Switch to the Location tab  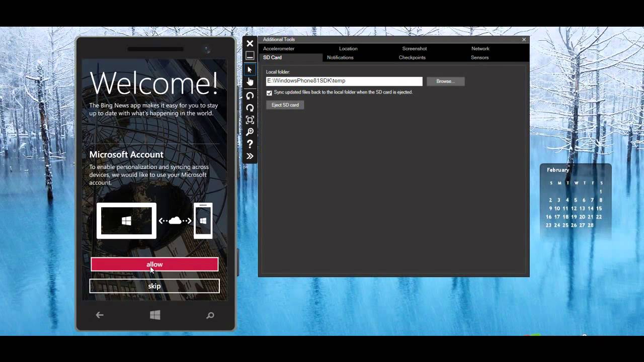click(348, 49)
